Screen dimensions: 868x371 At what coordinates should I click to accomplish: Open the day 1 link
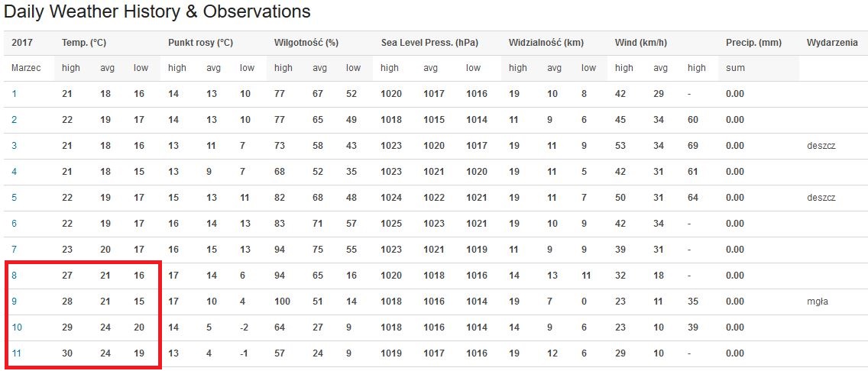coord(14,94)
